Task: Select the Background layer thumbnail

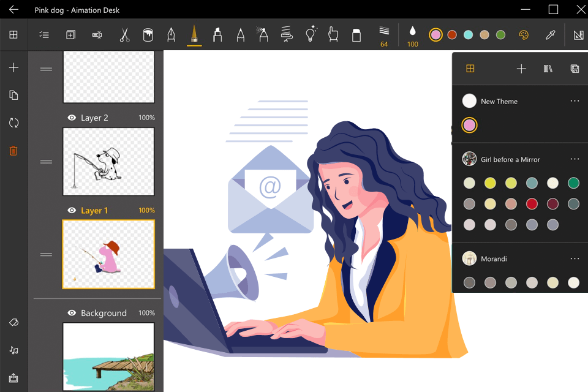Action: 109,357
